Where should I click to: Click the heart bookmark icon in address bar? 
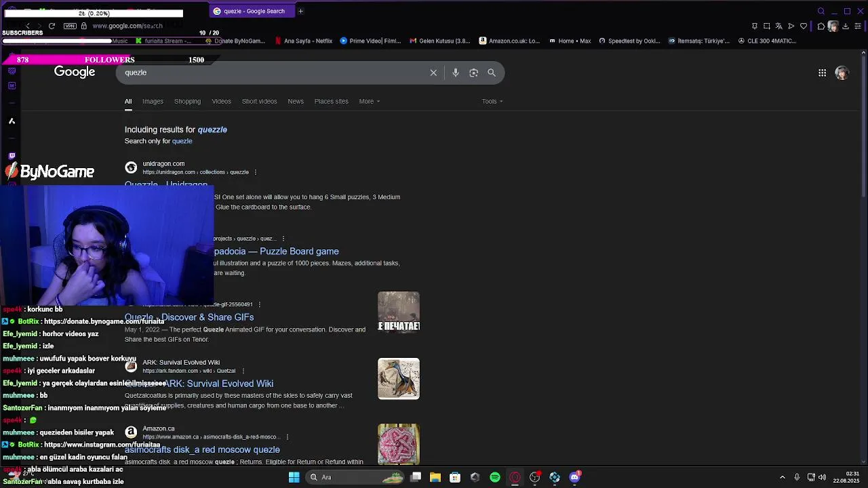804,26
